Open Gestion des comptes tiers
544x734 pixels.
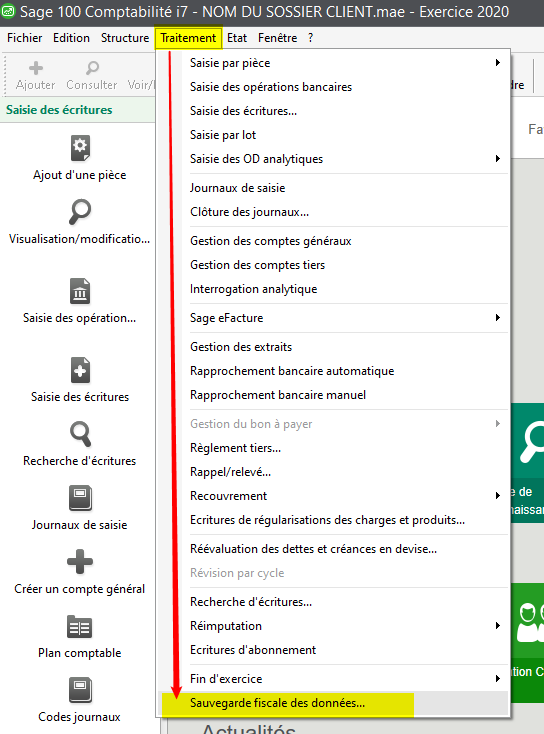click(334, 265)
